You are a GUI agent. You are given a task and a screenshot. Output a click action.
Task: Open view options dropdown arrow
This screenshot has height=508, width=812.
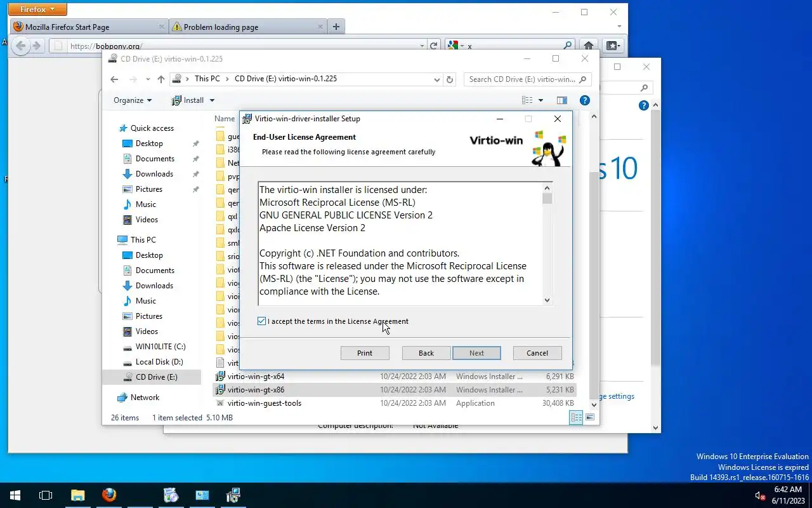tap(540, 100)
